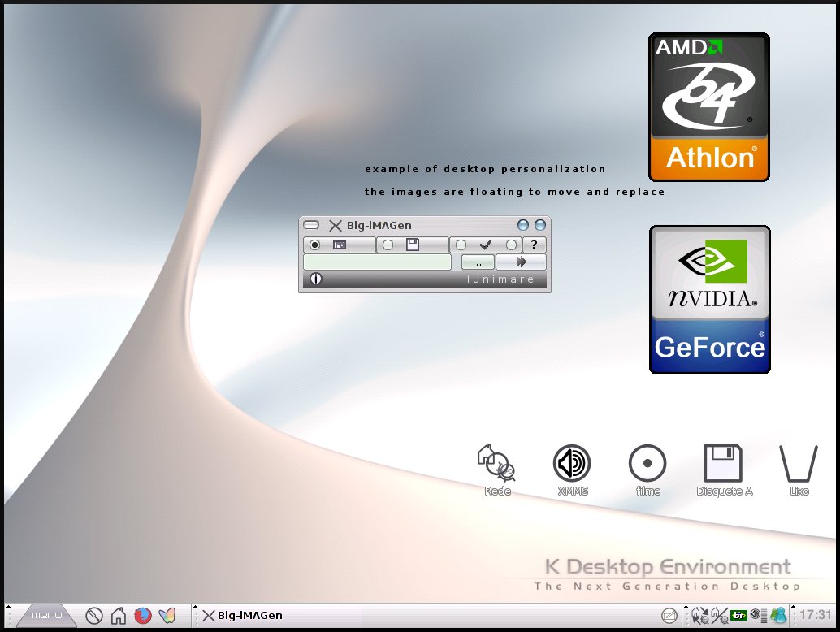Click the floppy disk icon in Big-iMAGen

[413, 245]
